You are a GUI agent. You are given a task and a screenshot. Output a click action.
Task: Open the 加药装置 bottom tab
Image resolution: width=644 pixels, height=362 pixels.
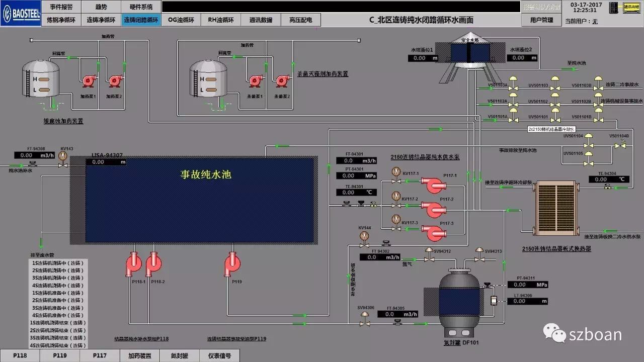139,355
